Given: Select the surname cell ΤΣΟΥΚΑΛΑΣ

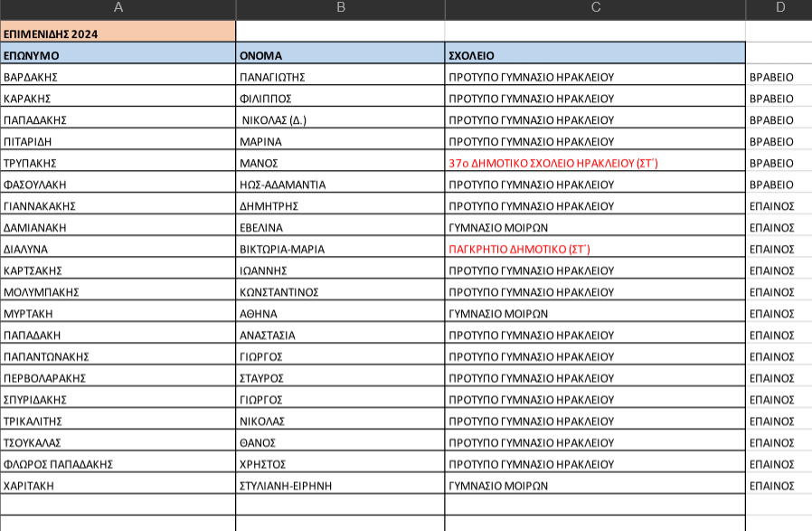Looking at the screenshot, I should point(118,443).
